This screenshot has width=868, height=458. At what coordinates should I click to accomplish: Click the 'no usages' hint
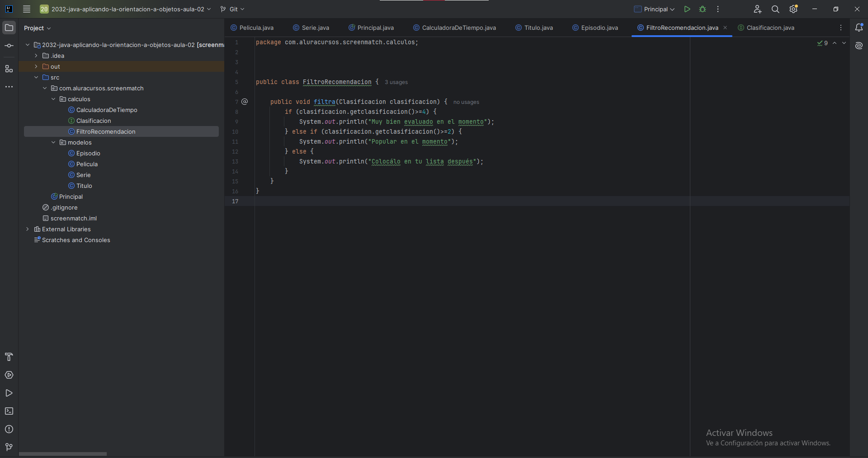(x=466, y=102)
